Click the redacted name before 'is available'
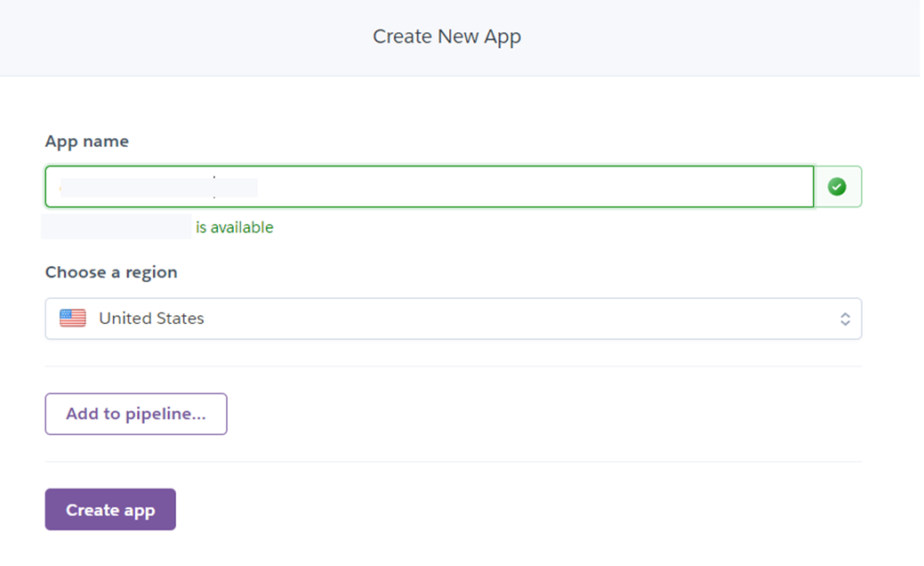924x566 pixels. click(x=117, y=226)
